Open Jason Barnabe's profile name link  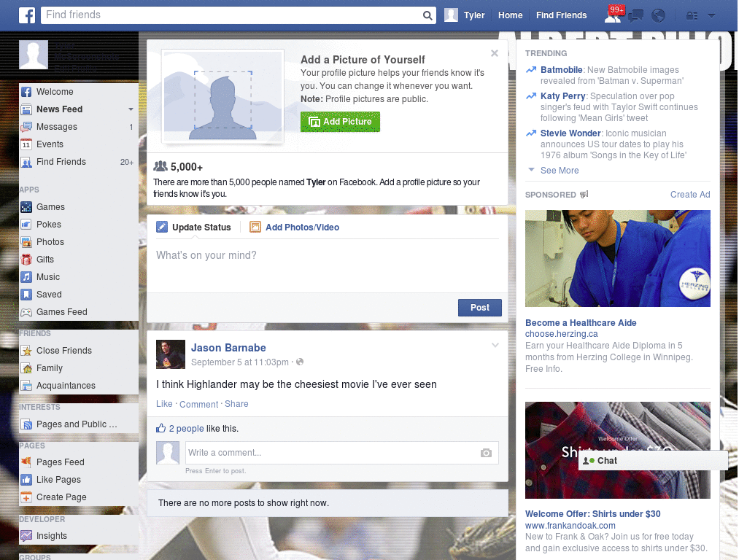[x=228, y=348]
